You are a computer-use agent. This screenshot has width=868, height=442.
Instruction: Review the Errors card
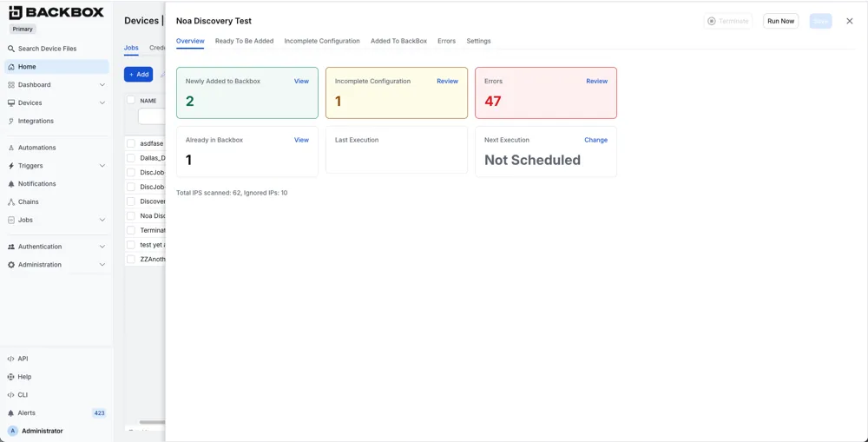[x=597, y=81]
